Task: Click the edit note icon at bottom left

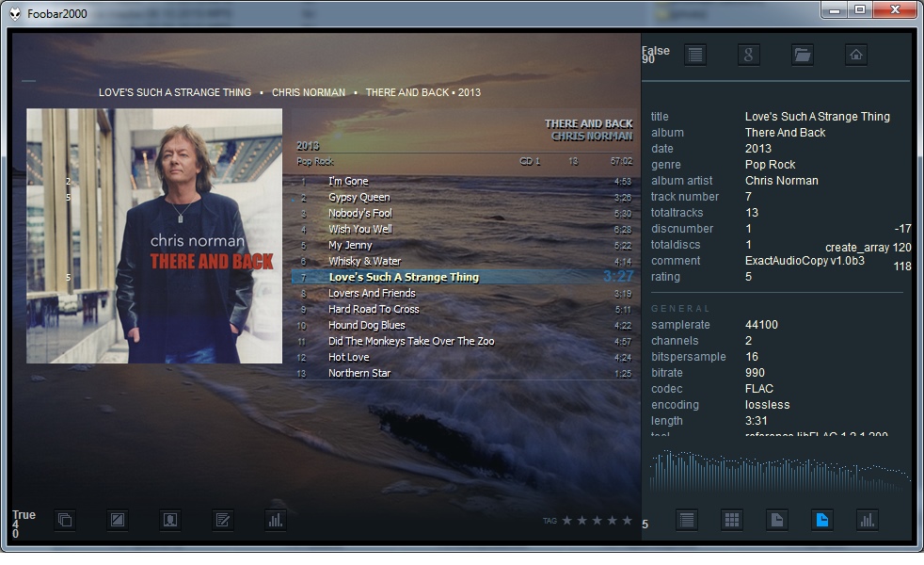Action: [222, 520]
